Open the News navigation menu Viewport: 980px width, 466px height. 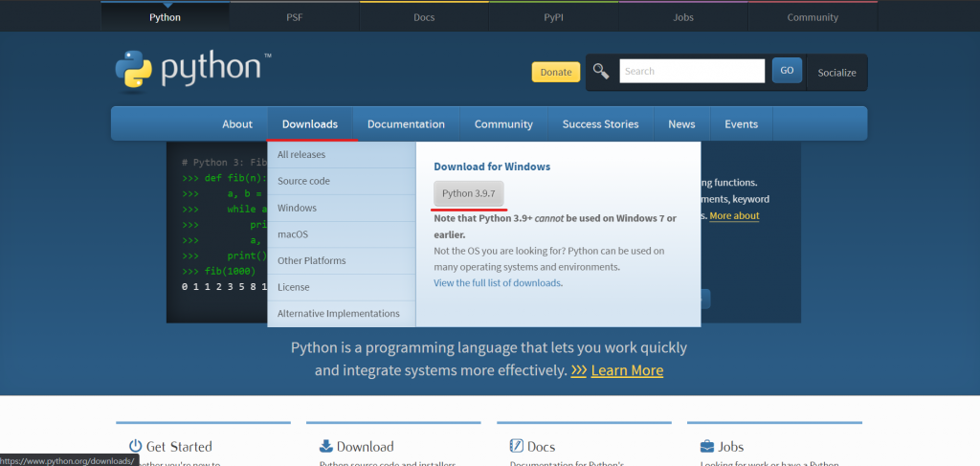681,123
